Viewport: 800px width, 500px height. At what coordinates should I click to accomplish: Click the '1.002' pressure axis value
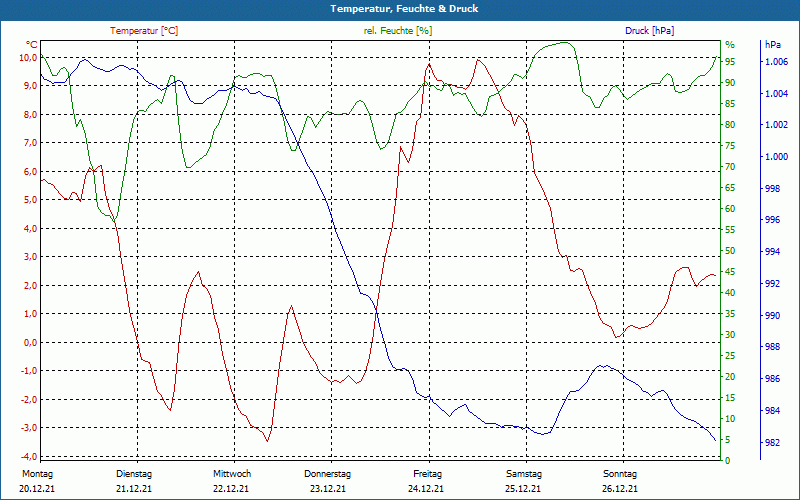click(777, 125)
